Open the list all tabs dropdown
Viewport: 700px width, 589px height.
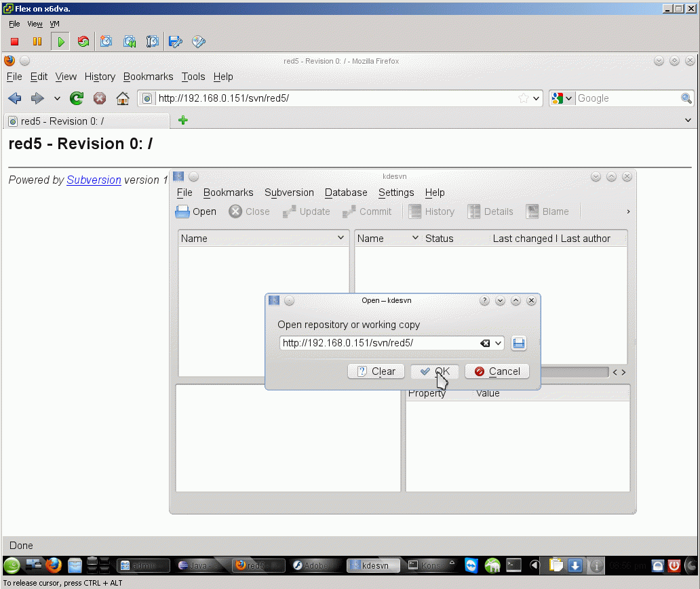688,120
